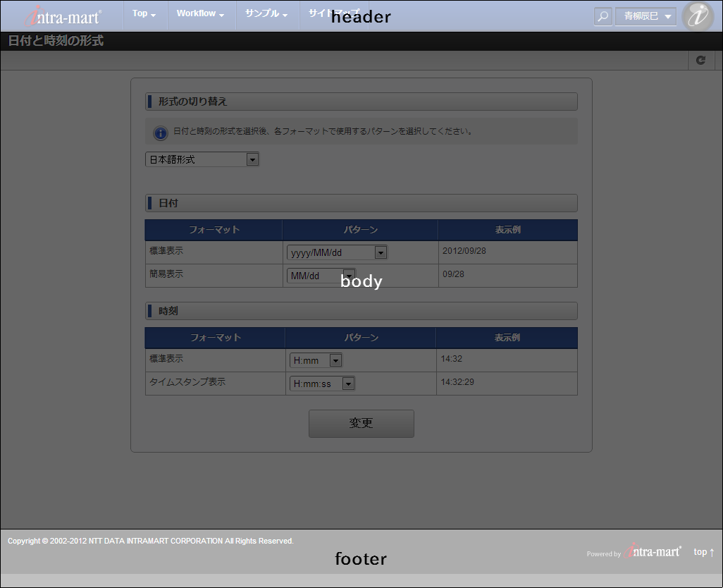The height and width of the screenshot is (588, 723).
Task: Open the サンプル menu
Action: tap(266, 13)
